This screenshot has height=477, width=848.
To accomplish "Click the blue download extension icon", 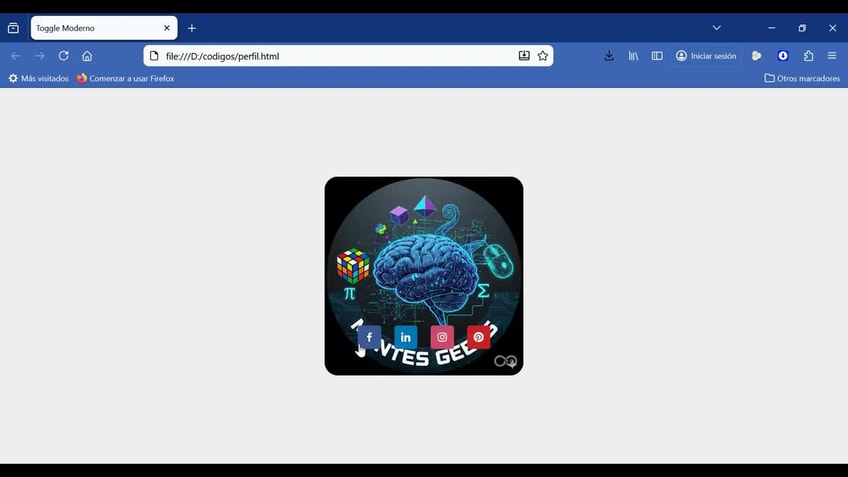I will pyautogui.click(x=783, y=56).
